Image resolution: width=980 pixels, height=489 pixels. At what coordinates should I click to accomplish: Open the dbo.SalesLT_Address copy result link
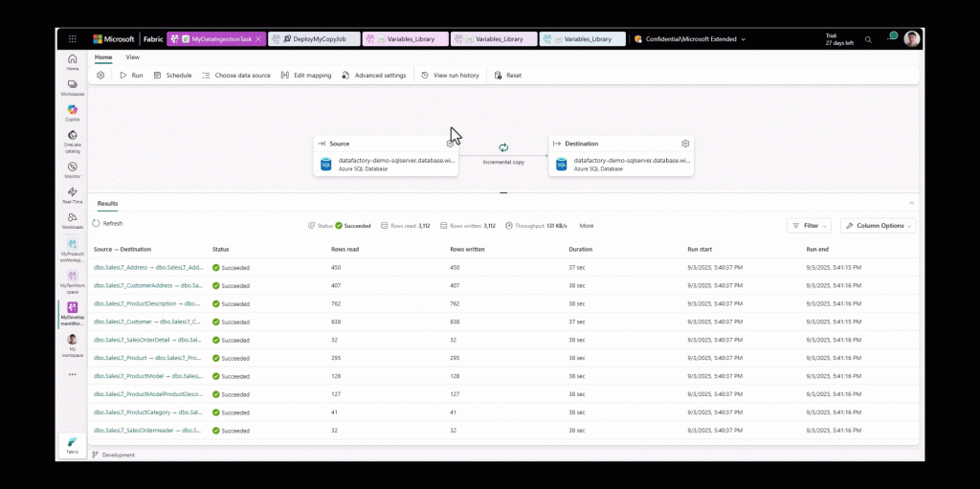(147, 268)
